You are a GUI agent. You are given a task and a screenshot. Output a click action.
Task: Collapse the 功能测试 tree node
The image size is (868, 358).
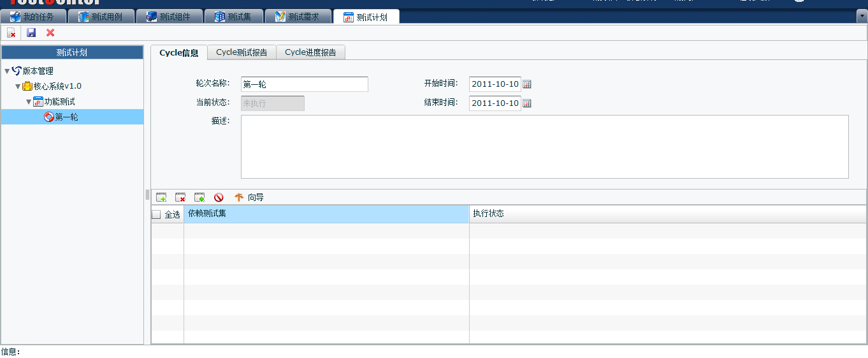coord(29,101)
